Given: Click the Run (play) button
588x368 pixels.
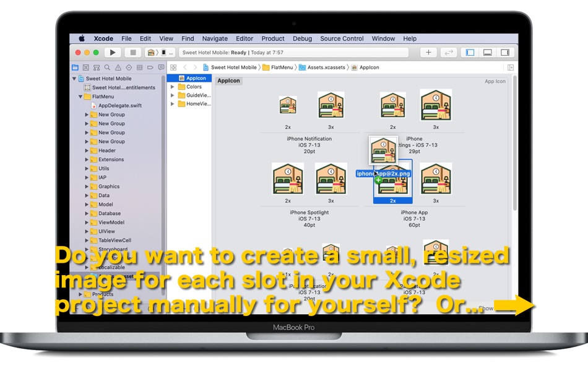Looking at the screenshot, I should point(113,53).
